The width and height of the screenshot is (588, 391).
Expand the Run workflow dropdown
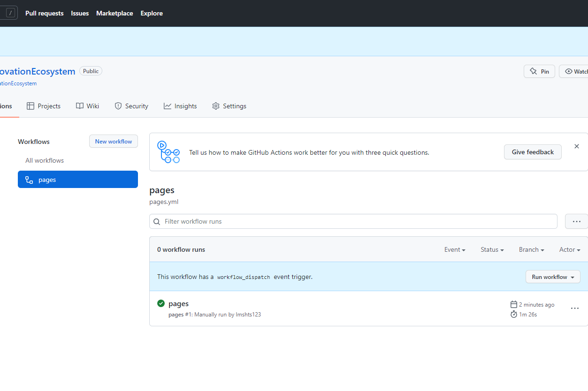553,277
